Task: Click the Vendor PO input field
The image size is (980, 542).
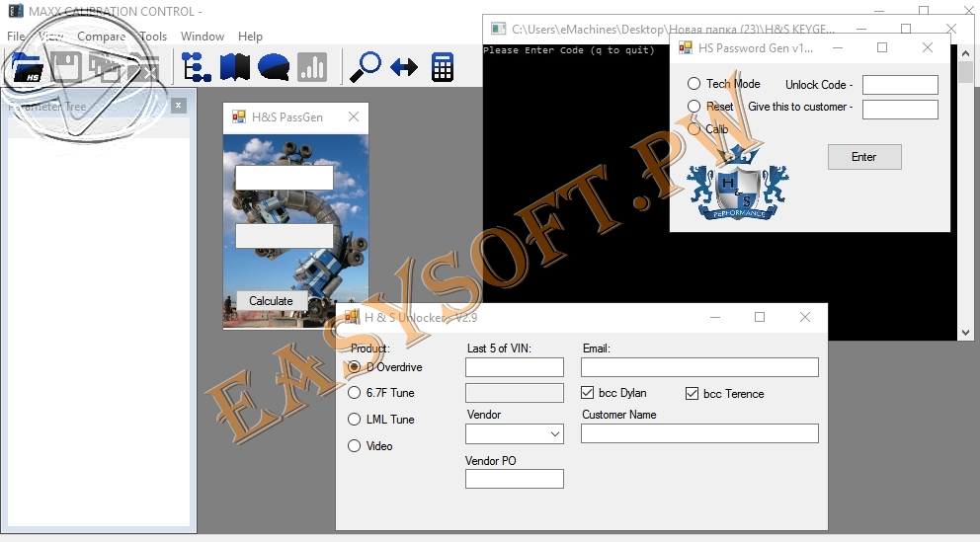Action: pyautogui.click(x=515, y=479)
